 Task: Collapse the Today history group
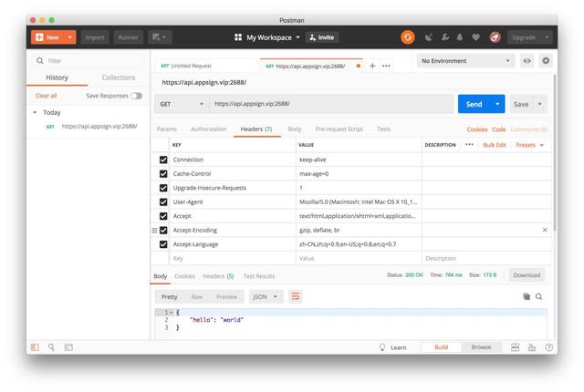35,112
